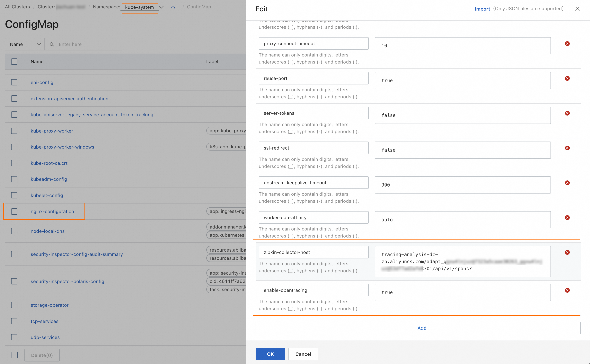Expand the Name search filter dropdown
The image size is (590, 364).
[x=25, y=44]
